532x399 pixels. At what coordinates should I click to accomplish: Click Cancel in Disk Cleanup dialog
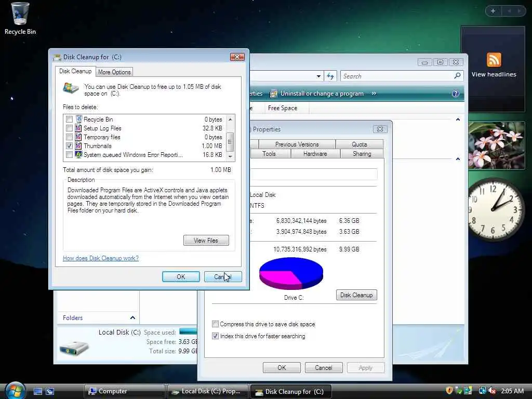tap(223, 276)
